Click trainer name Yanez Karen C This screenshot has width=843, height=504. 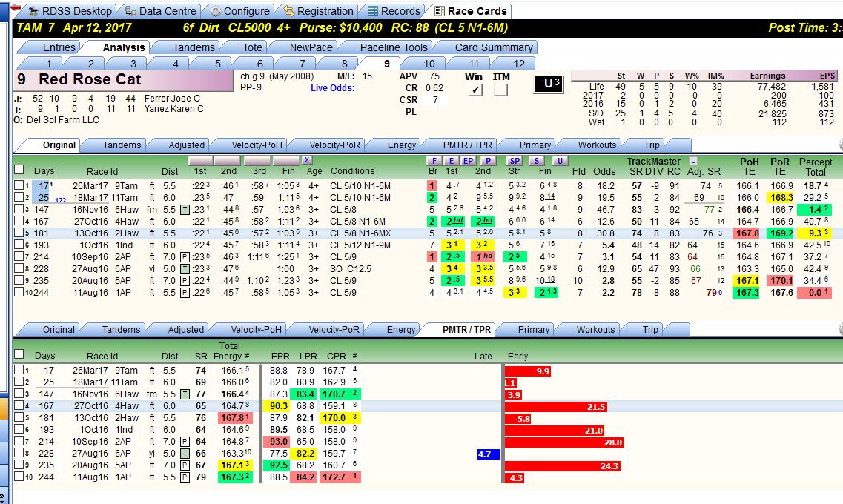[x=173, y=109]
